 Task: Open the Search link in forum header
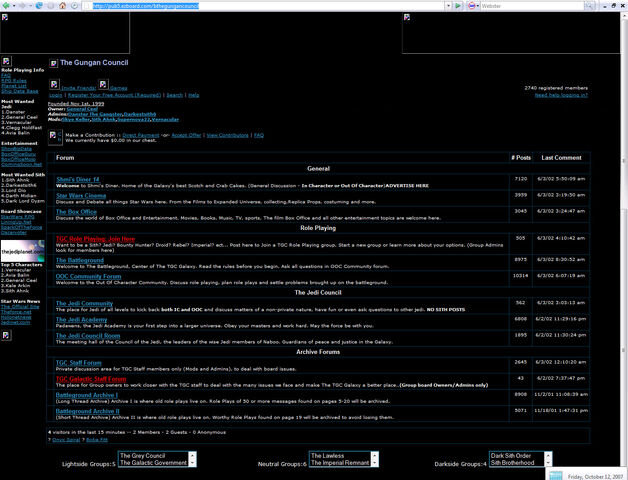coord(175,95)
